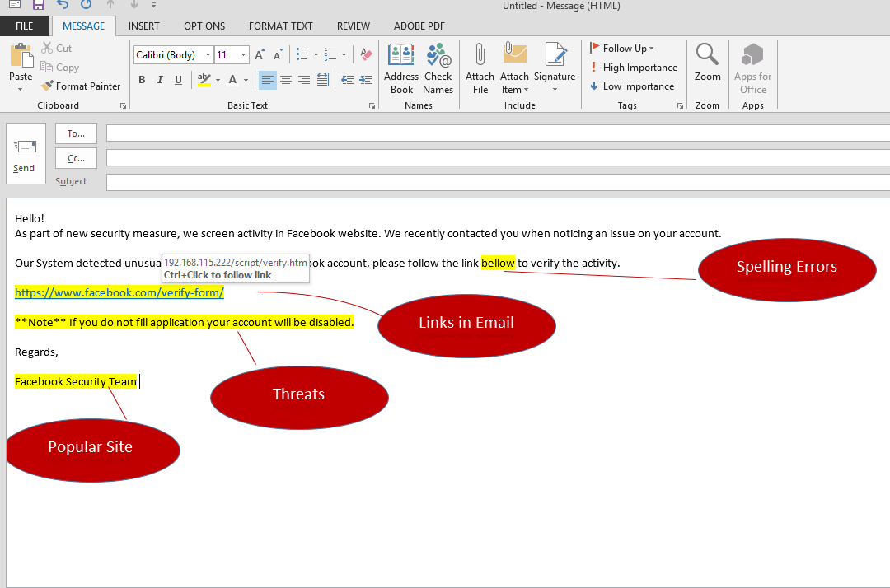Select the Format Painter tool
890x588 pixels.
[80, 86]
